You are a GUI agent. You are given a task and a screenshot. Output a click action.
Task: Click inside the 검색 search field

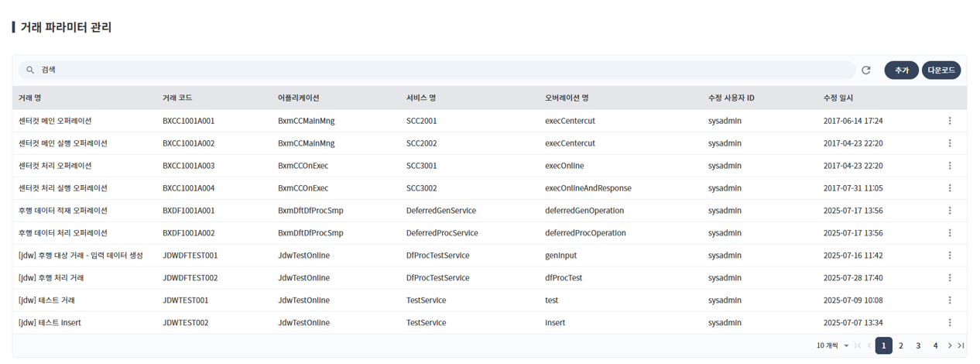click(x=441, y=70)
